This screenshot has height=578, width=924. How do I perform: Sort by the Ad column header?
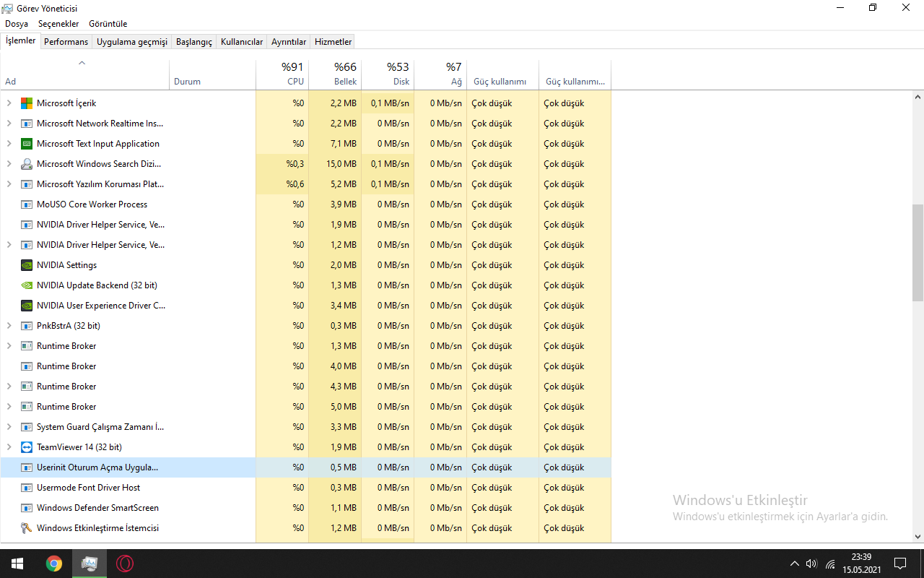(x=84, y=74)
